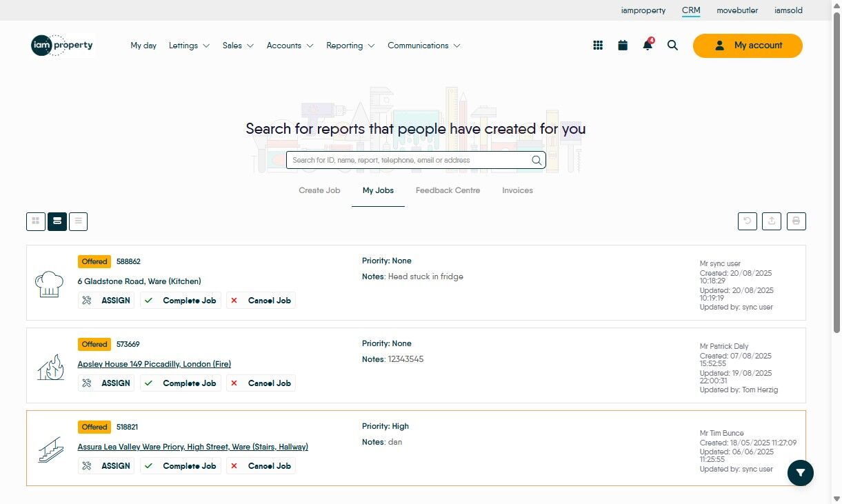Click Complete Job for job 588862

(181, 301)
